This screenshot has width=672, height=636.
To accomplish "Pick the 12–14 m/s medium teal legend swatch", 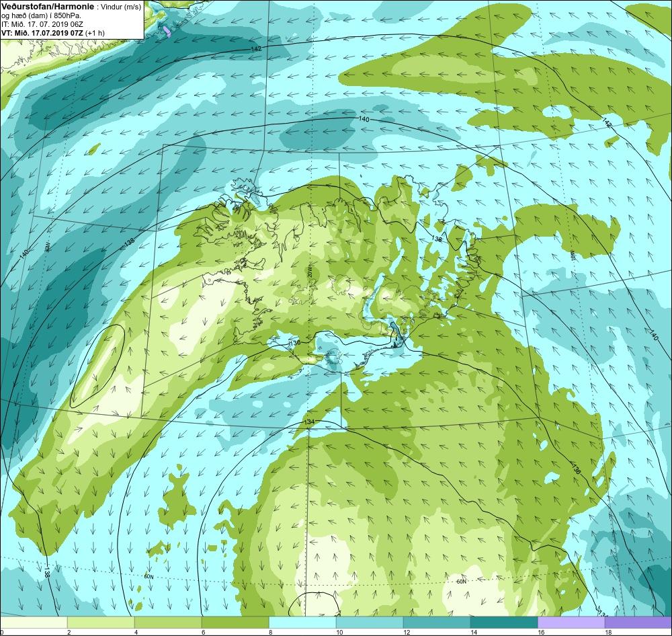I will tap(437, 623).
